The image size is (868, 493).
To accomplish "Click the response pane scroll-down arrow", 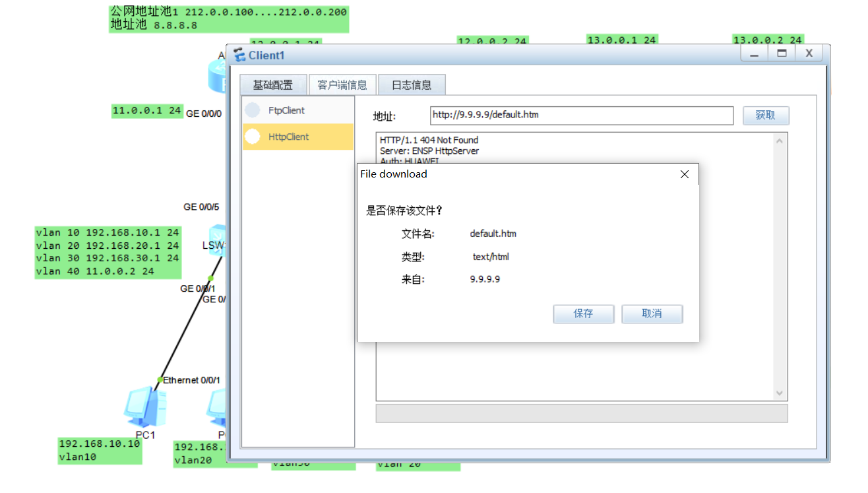I will (x=780, y=393).
